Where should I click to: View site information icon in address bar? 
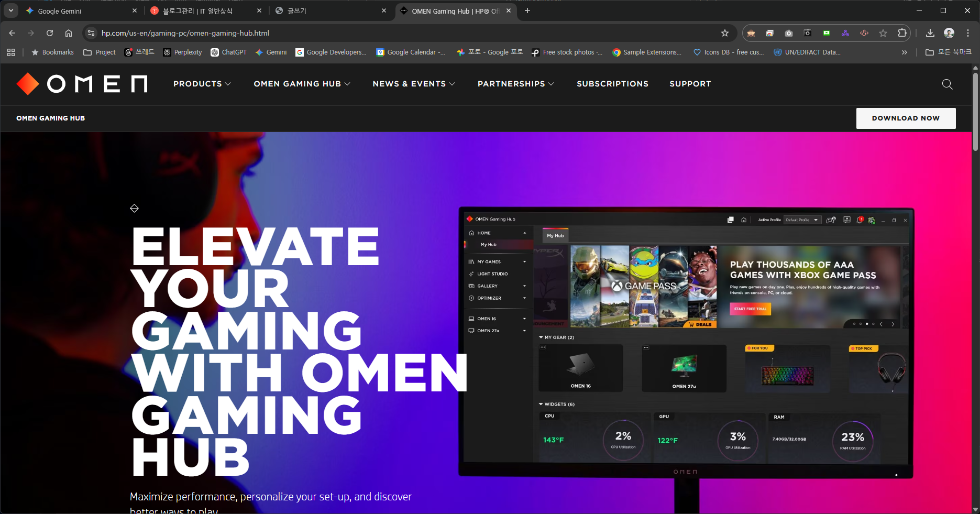tap(91, 33)
